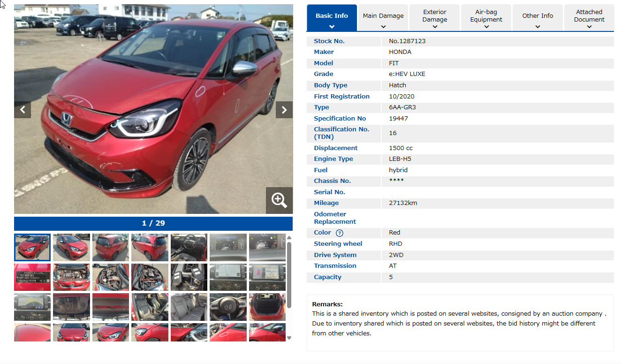Click the next image arrow on photo
Image resolution: width=621 pixels, height=364 pixels.
pos(284,110)
